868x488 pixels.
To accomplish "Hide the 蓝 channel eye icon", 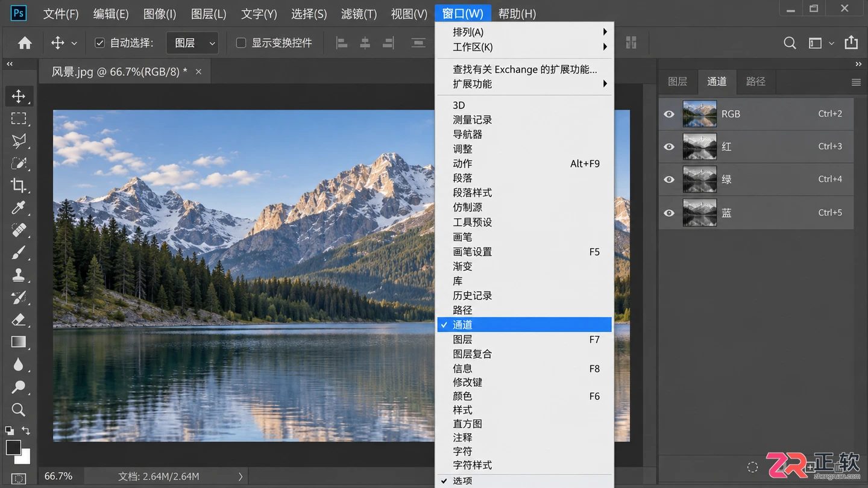I will 669,213.
